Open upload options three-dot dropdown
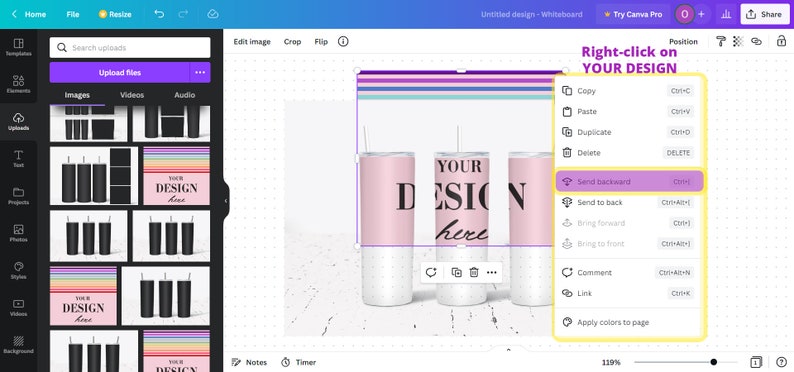Screen dimensions: 794x372 (x=200, y=72)
